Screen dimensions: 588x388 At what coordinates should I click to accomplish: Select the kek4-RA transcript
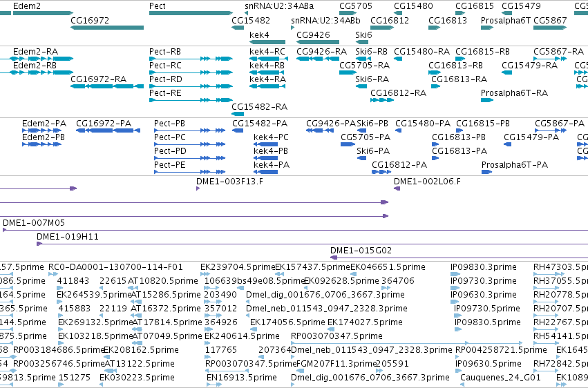[x=267, y=86]
